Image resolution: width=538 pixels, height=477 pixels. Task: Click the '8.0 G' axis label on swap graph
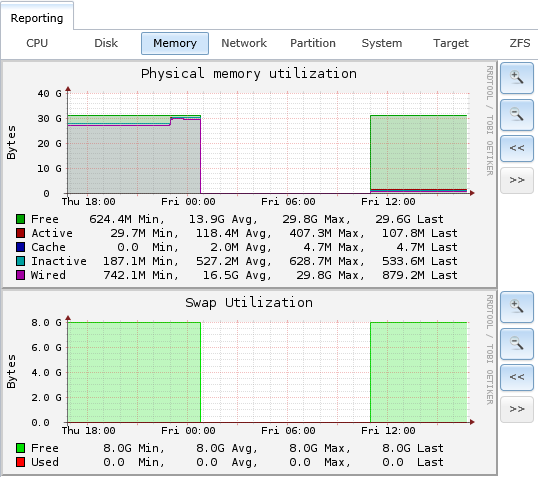[46, 323]
